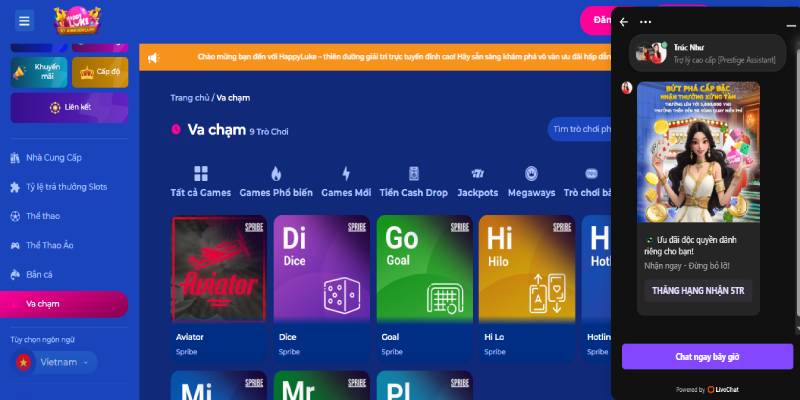Click Aviator title text
The height and width of the screenshot is (400, 800).
point(190,337)
